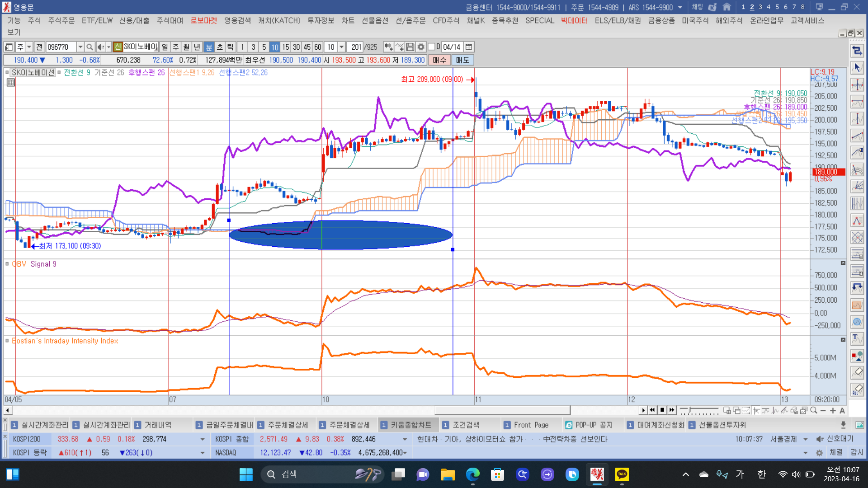Expand the stock code 096770 dropdown arrow
The height and width of the screenshot is (488, 868).
coord(80,47)
